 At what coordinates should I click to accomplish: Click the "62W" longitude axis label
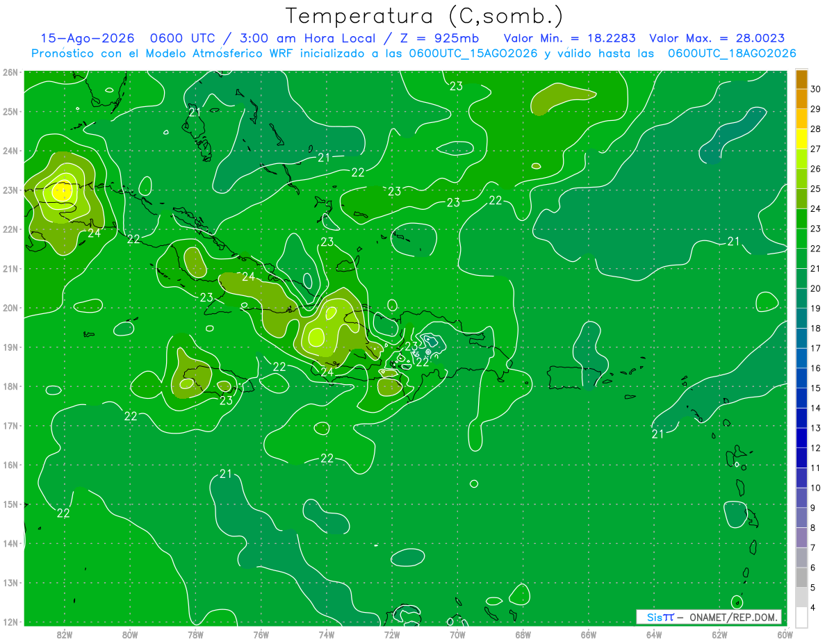pos(719,634)
